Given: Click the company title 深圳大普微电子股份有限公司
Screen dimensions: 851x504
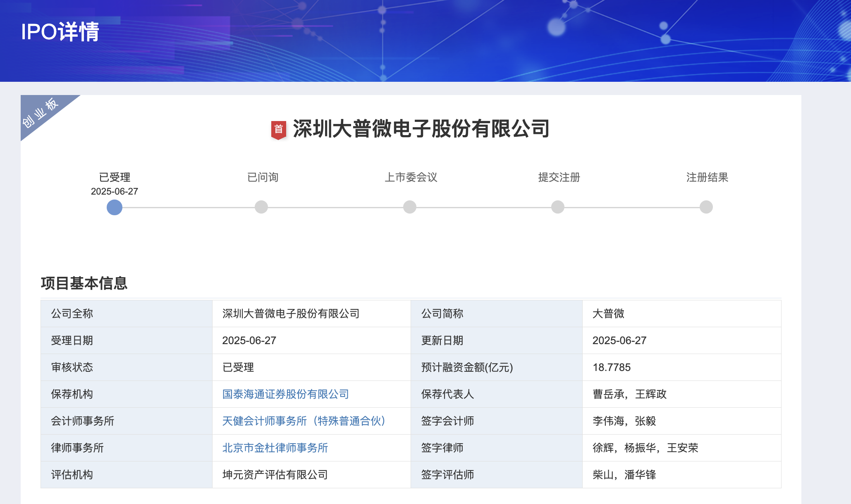Looking at the screenshot, I should click(x=421, y=129).
